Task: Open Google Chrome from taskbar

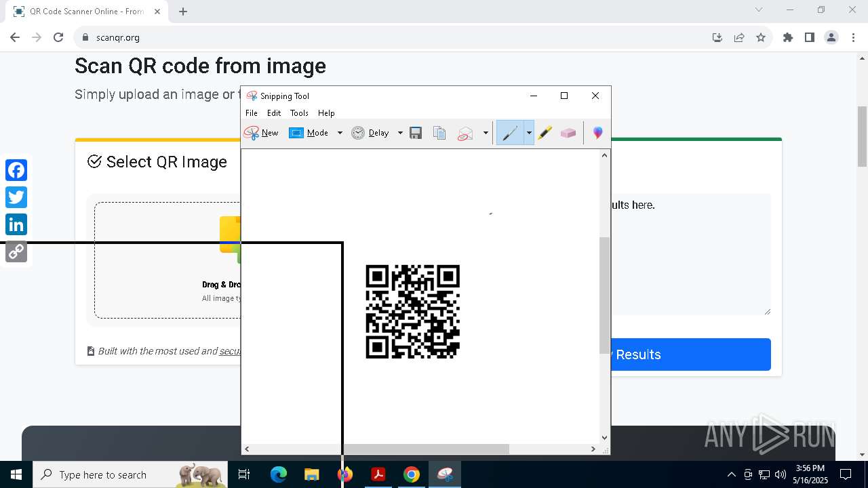Action: click(411, 474)
